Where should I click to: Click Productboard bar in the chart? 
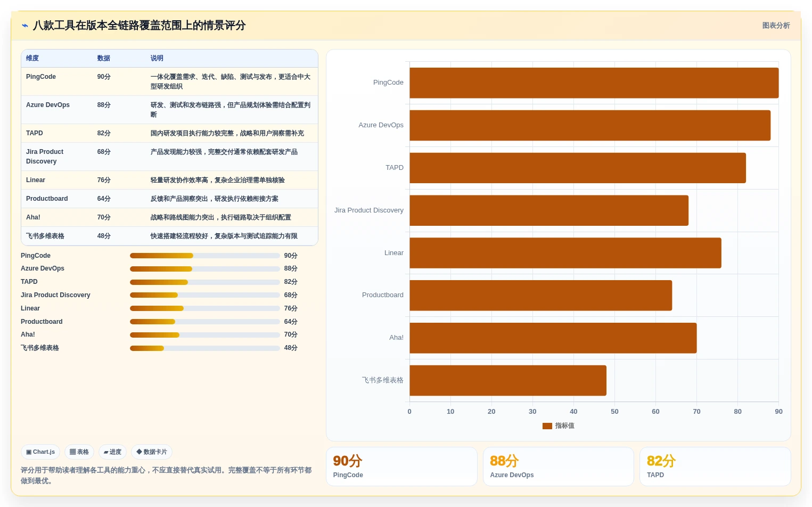tap(541, 296)
